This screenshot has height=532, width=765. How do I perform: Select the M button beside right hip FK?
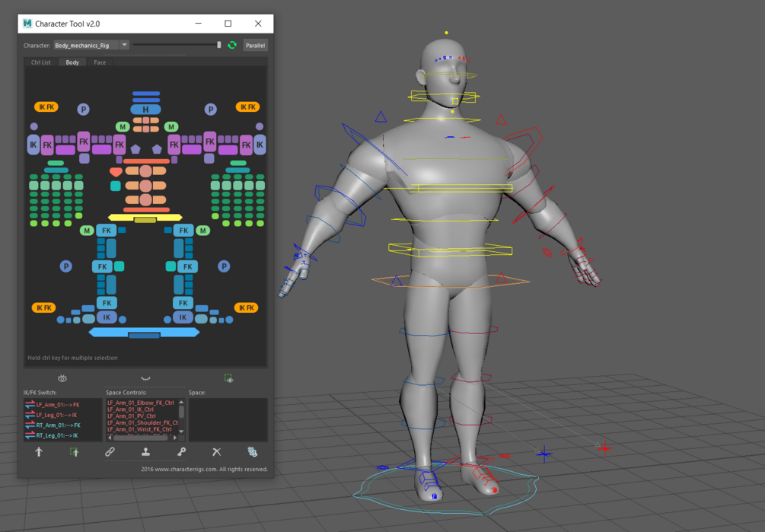[x=203, y=230]
